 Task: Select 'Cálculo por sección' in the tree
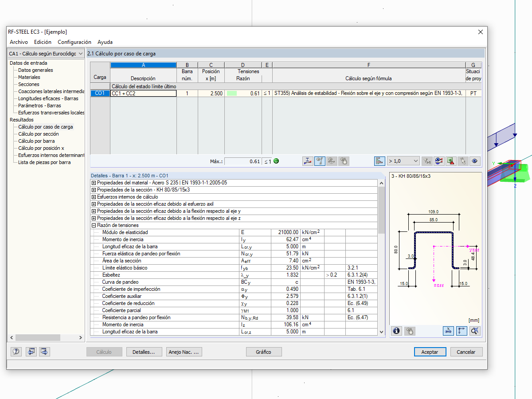pos(38,134)
